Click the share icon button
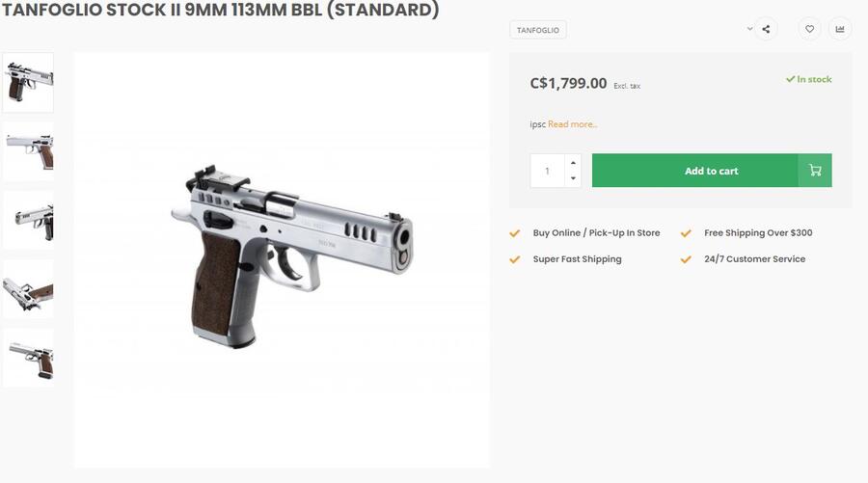Viewport: 868px width, 483px height. [x=766, y=29]
